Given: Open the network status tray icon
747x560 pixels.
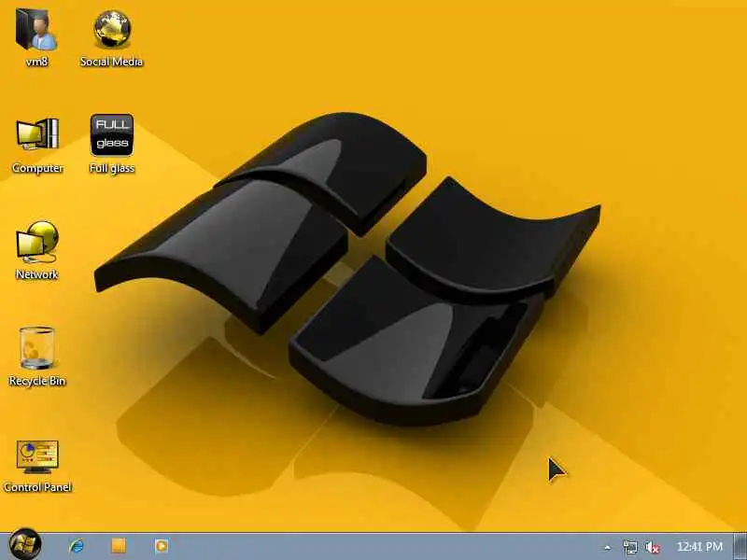Looking at the screenshot, I should click(629, 547).
